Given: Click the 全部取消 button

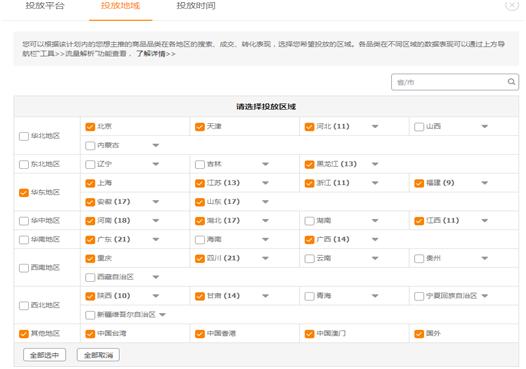Looking at the screenshot, I should 98,355.
